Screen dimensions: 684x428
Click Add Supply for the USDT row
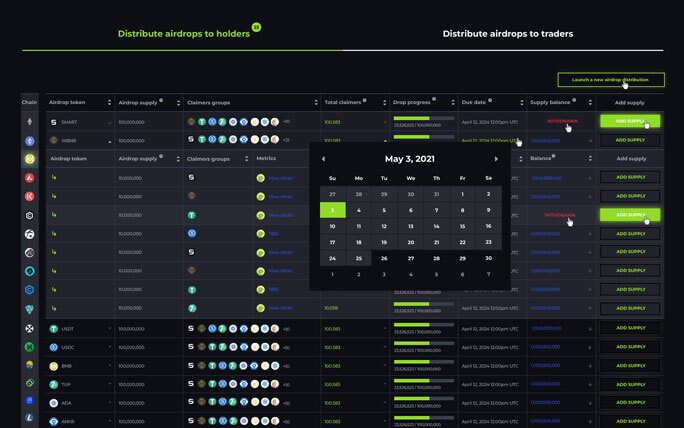(630, 328)
